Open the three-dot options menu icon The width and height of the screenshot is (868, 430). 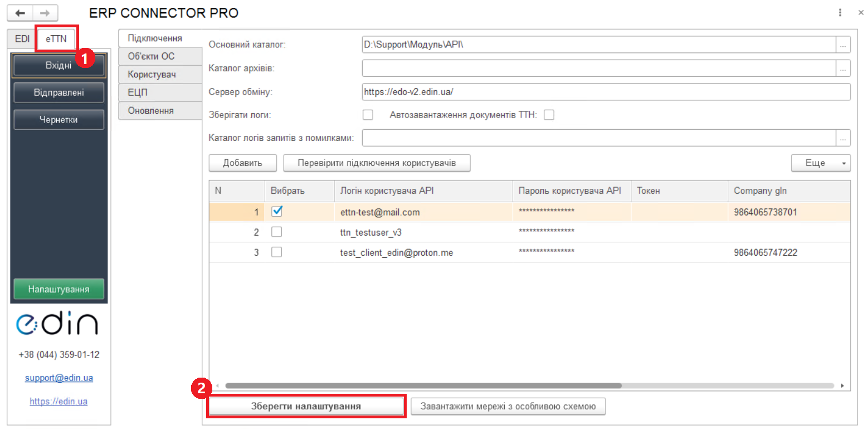[x=840, y=13]
